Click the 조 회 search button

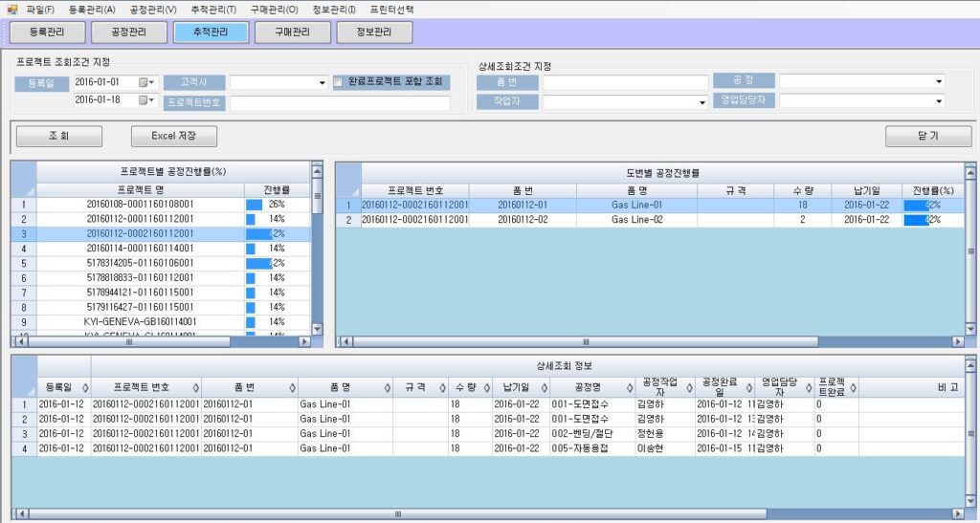59,137
